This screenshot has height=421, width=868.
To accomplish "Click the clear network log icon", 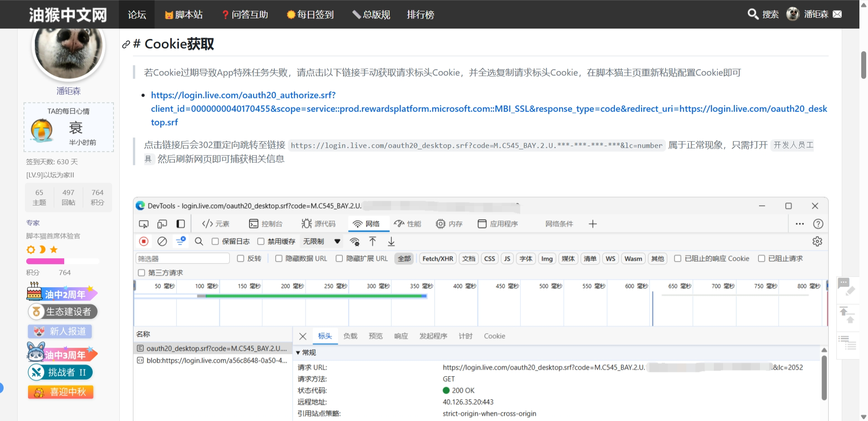I will [162, 241].
